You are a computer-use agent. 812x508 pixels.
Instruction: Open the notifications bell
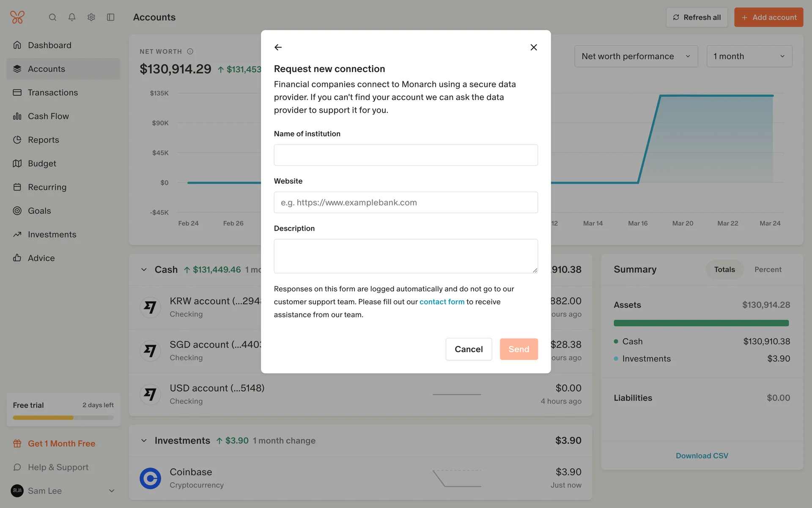[72, 17]
